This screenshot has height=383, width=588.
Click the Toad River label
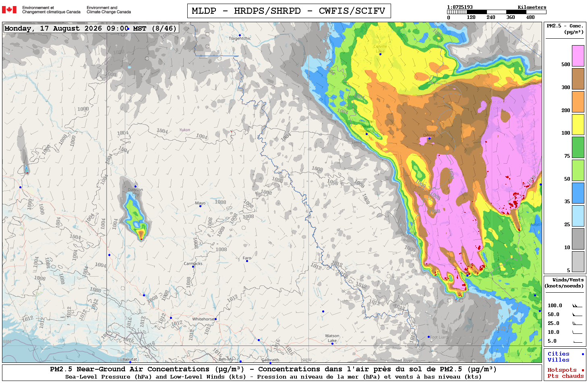[403, 360]
